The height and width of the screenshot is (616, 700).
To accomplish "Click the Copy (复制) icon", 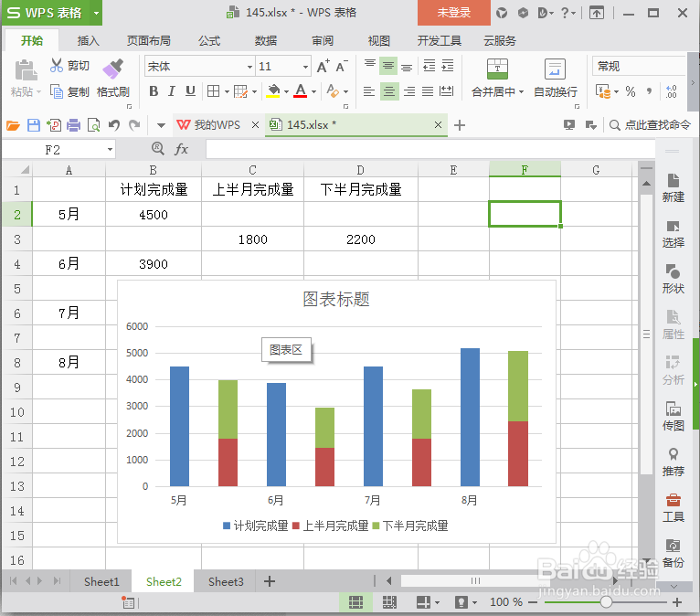I will [x=57, y=91].
